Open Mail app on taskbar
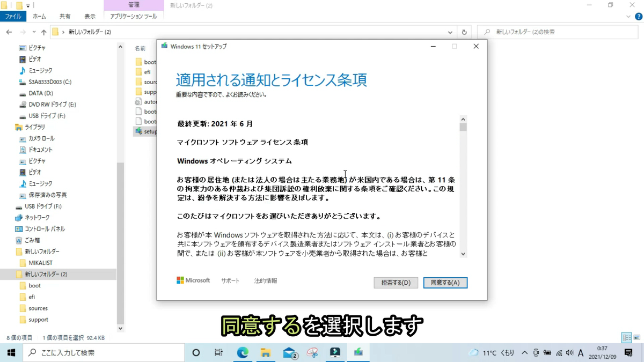Screen dimensions: 644x362 click(x=289, y=352)
